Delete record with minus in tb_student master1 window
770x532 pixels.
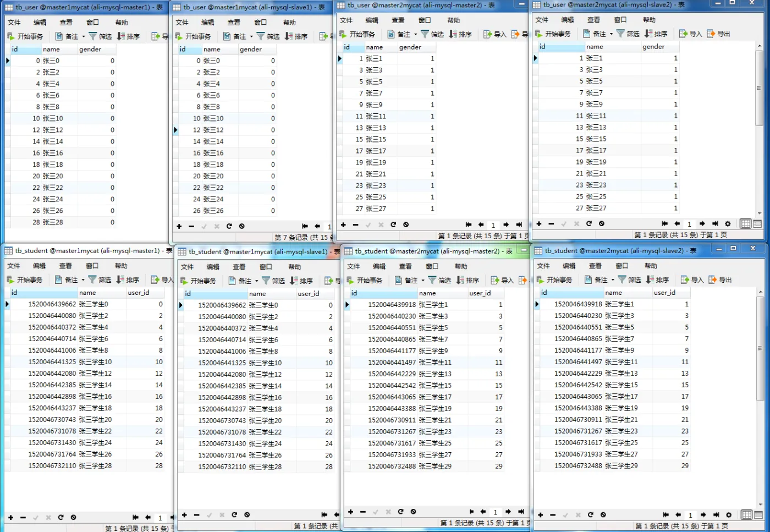tap(23, 517)
